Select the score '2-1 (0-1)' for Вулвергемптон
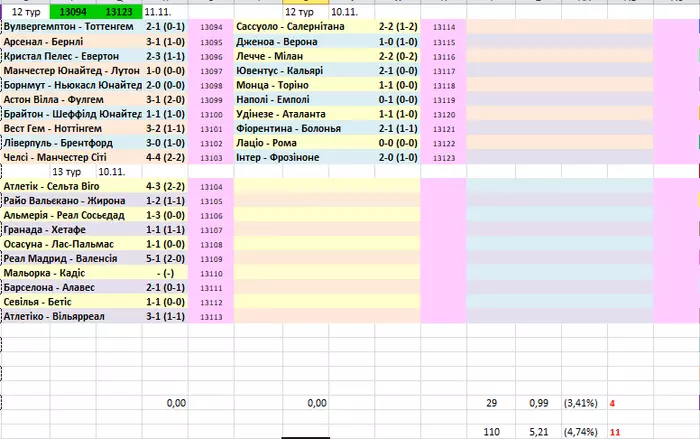The image size is (700, 439). (165, 27)
